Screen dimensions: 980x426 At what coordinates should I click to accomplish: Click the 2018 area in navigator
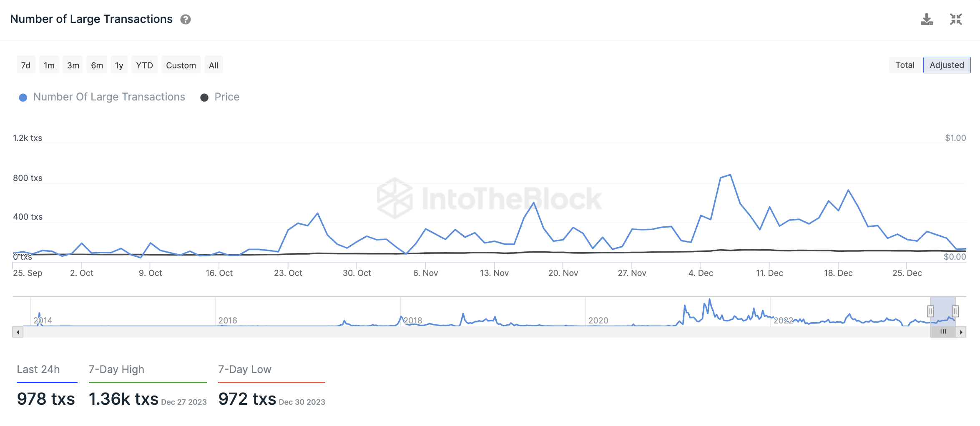413,320
